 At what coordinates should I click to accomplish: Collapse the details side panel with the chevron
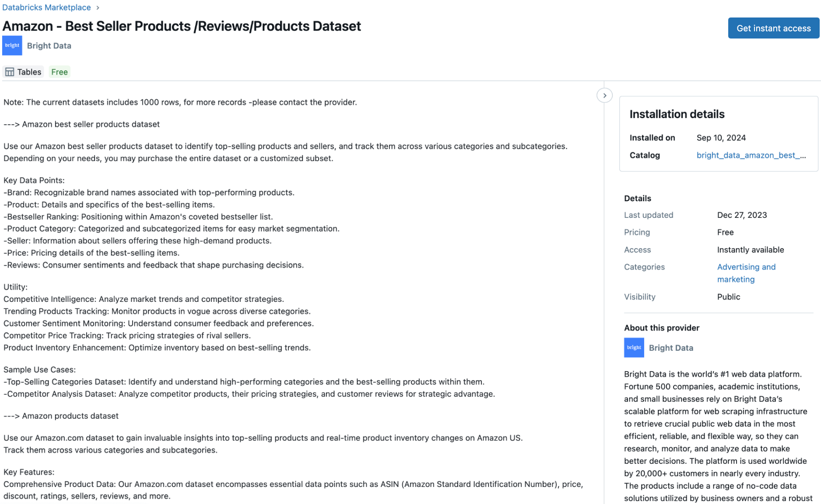(604, 95)
